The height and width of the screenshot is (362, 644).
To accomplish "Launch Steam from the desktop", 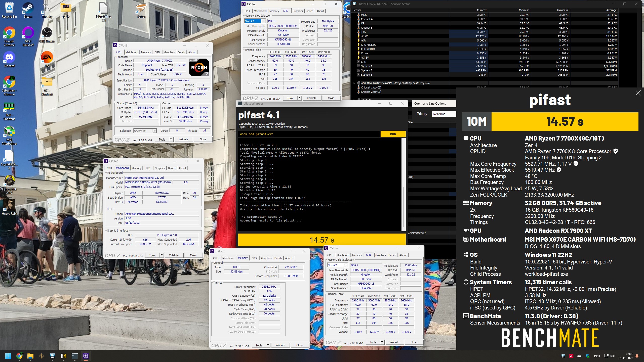I will point(28,10).
